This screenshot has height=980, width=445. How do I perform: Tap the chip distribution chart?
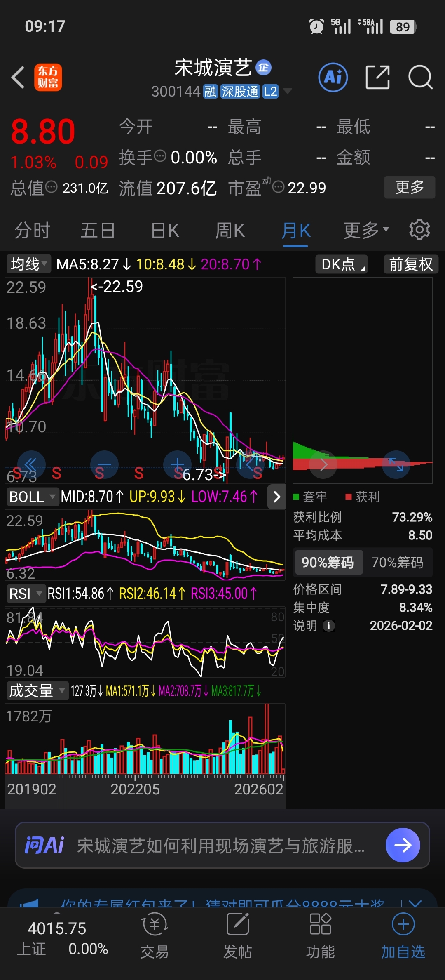click(363, 380)
